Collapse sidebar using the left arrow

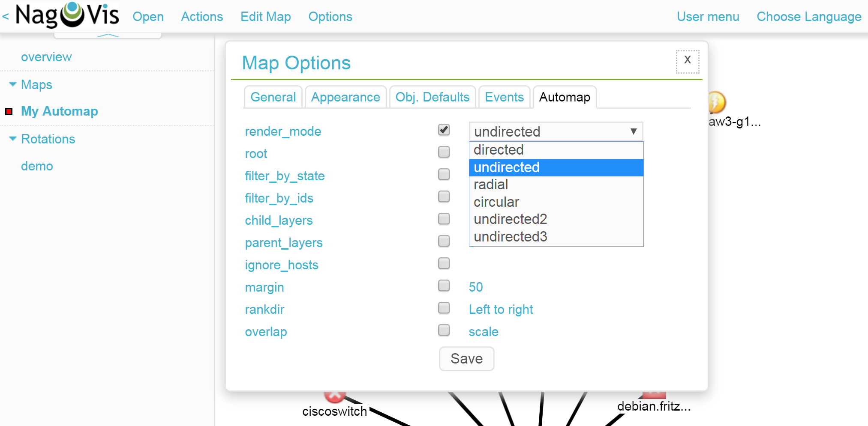6,17
